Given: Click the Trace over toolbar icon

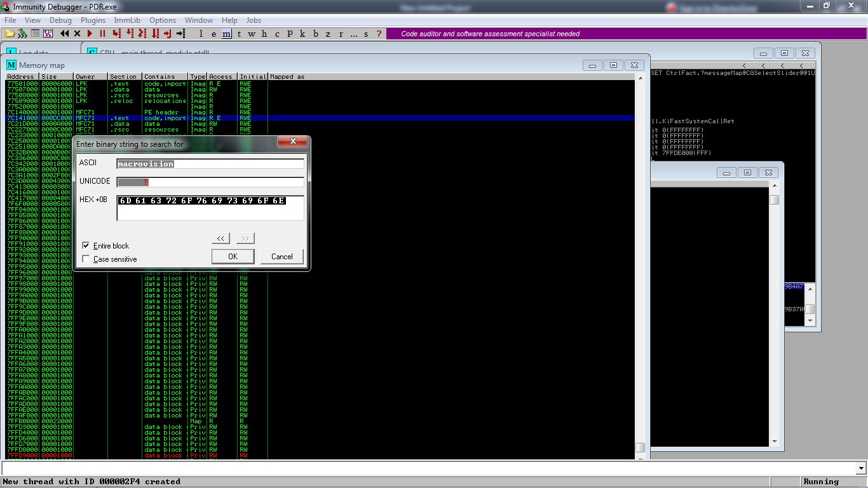Looking at the screenshot, I should (x=155, y=34).
